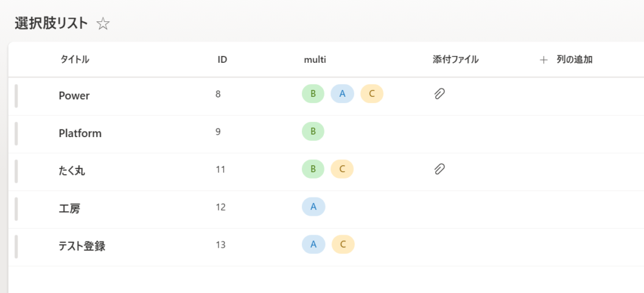Screen dimensions: 644x293
Task: Select the たく丸 row using its left handle
Action: (16, 171)
